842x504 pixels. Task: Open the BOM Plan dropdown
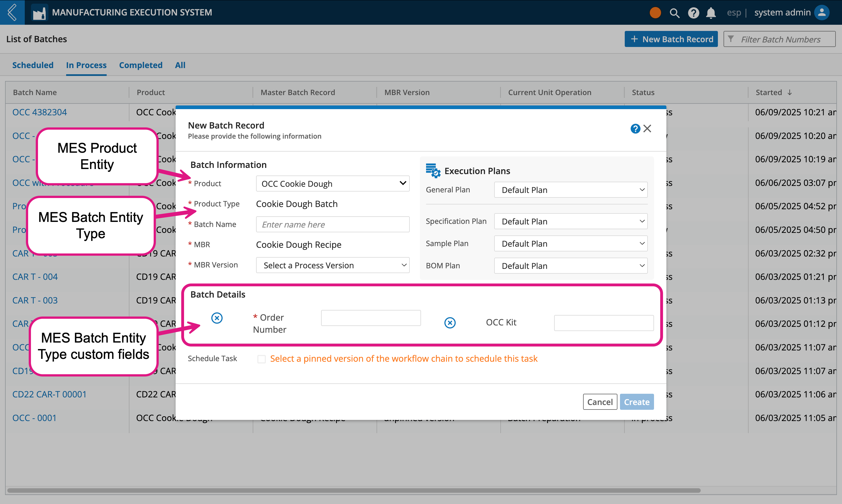[571, 266]
